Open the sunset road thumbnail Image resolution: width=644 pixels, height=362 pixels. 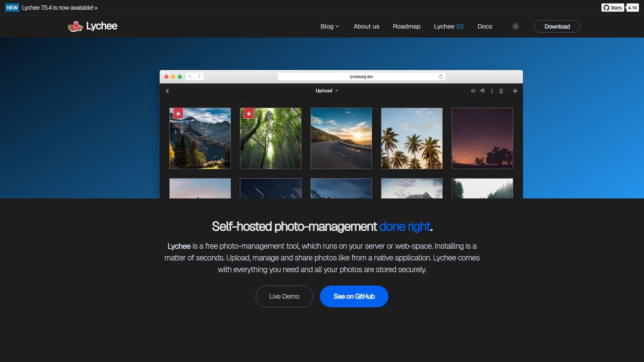(x=341, y=138)
